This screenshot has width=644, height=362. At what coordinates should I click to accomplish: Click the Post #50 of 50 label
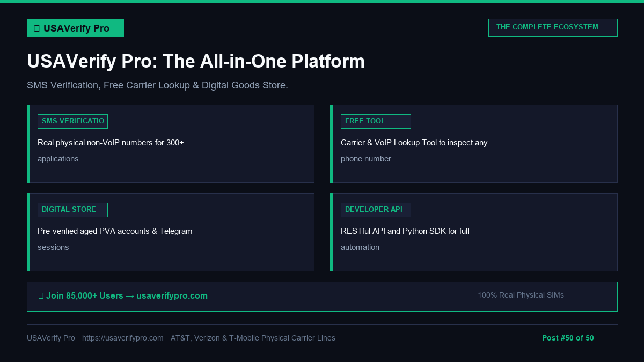point(568,338)
